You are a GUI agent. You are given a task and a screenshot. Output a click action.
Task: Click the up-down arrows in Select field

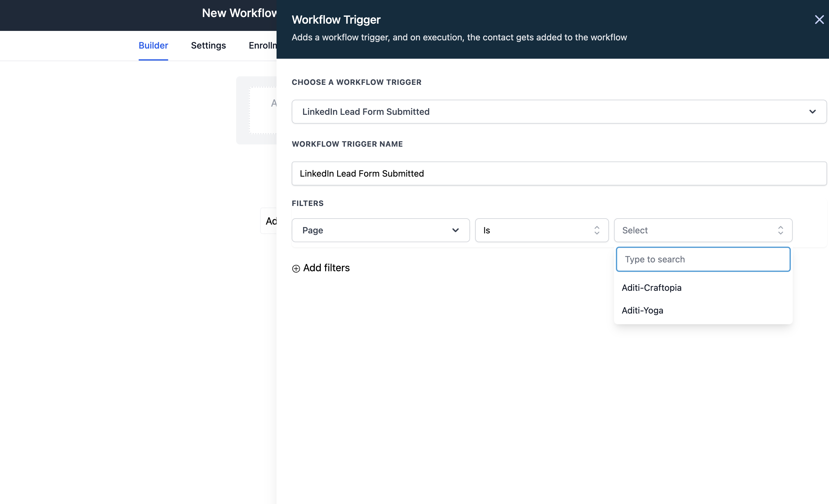pos(780,230)
